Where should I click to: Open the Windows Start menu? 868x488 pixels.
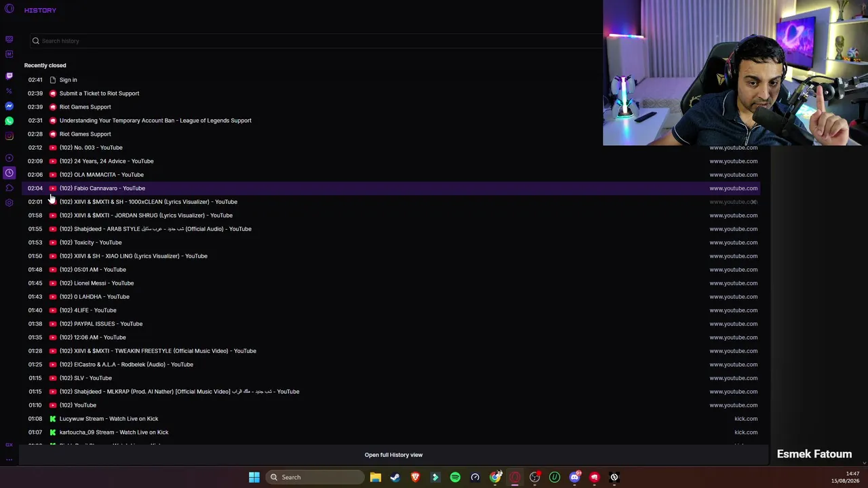pyautogui.click(x=254, y=477)
